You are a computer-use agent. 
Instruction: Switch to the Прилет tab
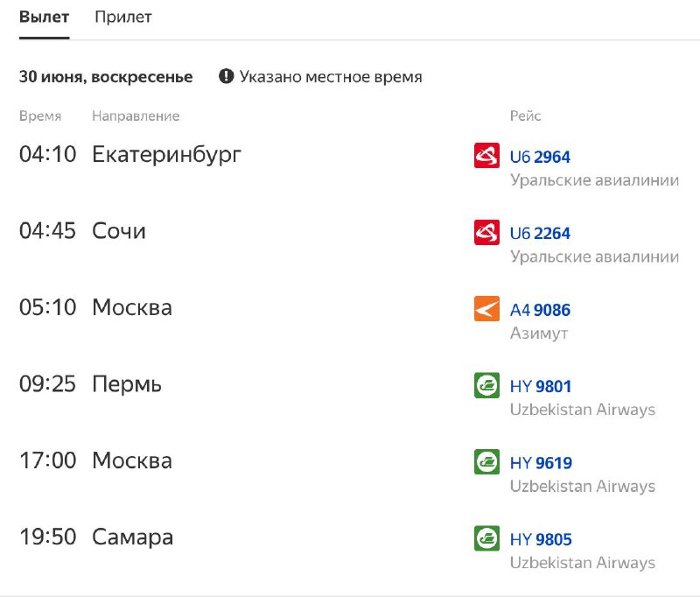(x=123, y=17)
